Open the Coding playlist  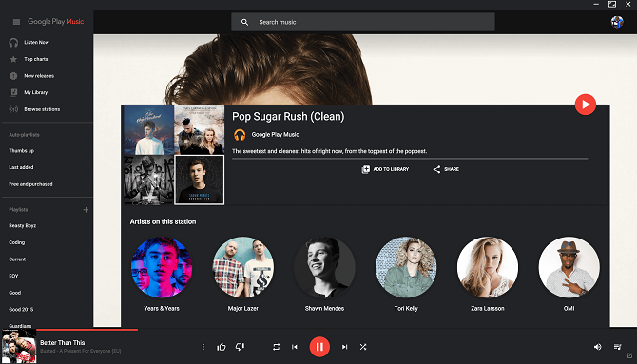point(17,242)
